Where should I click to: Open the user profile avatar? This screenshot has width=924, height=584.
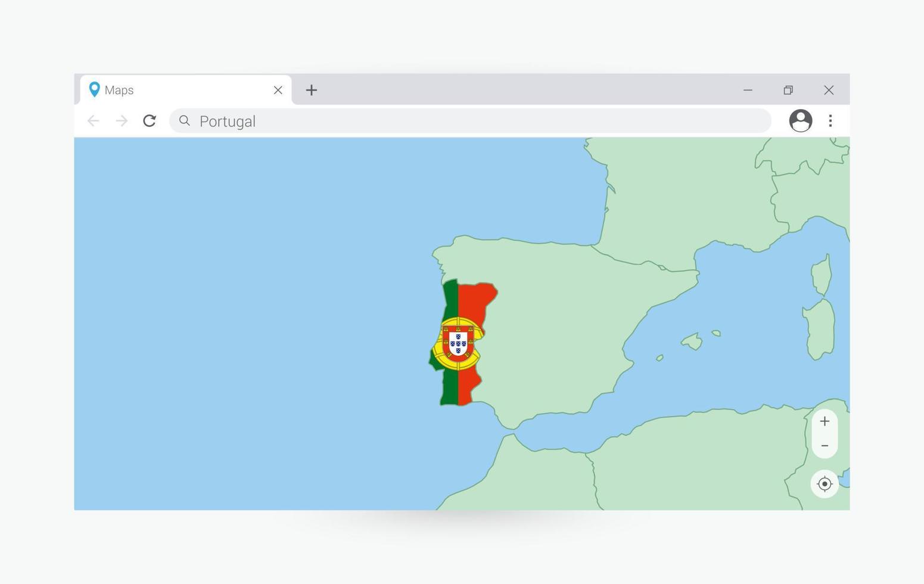tap(801, 120)
